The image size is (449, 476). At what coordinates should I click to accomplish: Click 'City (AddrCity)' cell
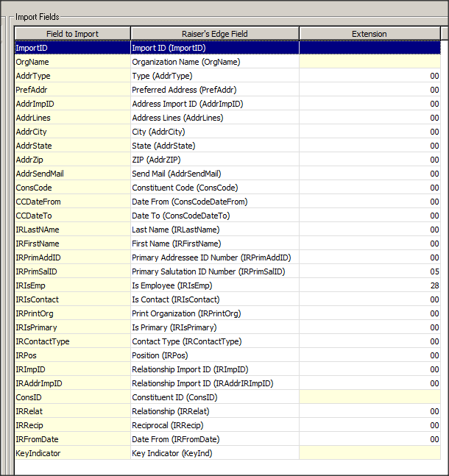point(215,132)
